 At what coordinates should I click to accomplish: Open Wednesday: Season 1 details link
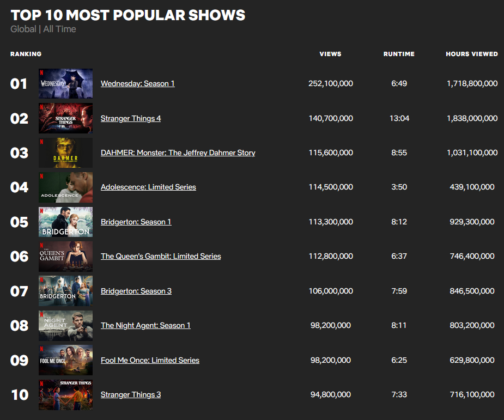(137, 83)
